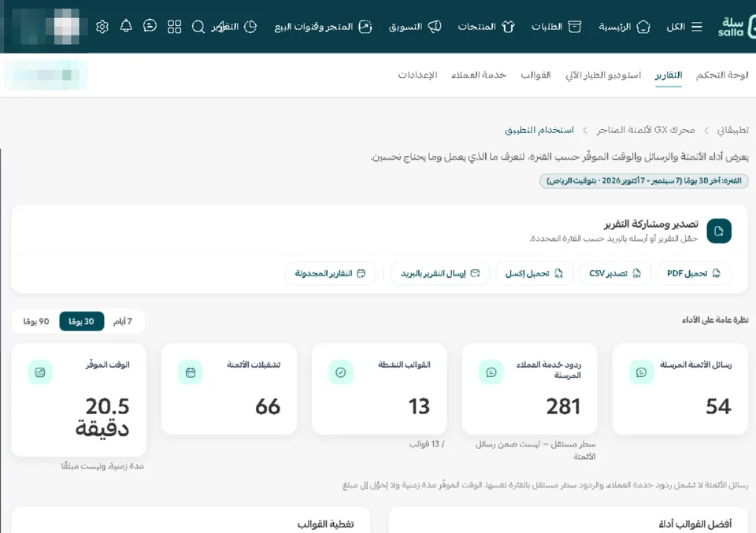Click the marketing megaphone icon
The image size is (756, 533).
(435, 27)
